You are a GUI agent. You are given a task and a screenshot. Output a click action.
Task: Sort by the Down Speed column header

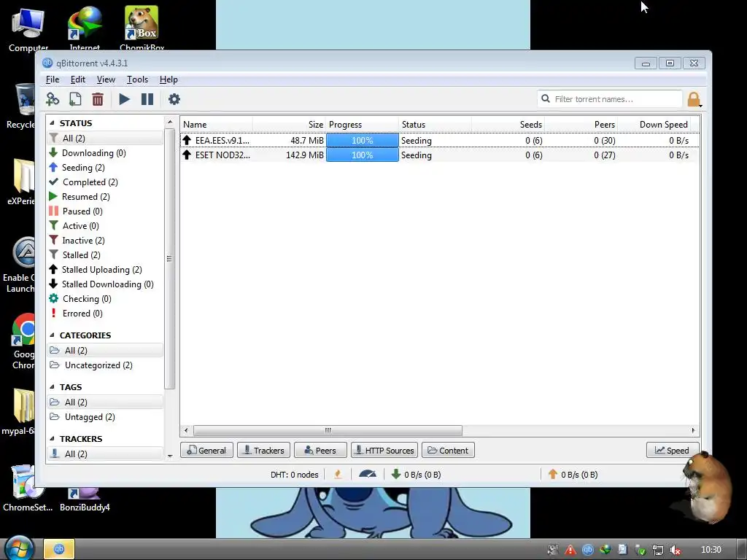(x=654, y=124)
